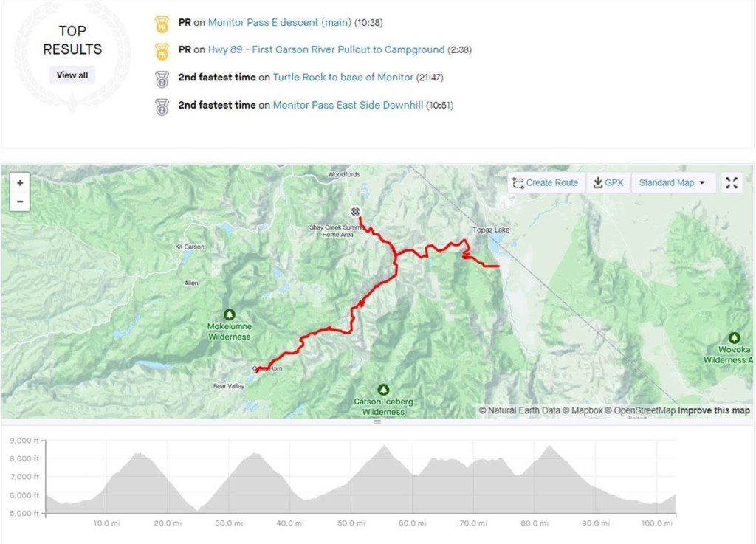Click the Wovoka Wilderness tree icon
The height and width of the screenshot is (544, 756).
[734, 337]
